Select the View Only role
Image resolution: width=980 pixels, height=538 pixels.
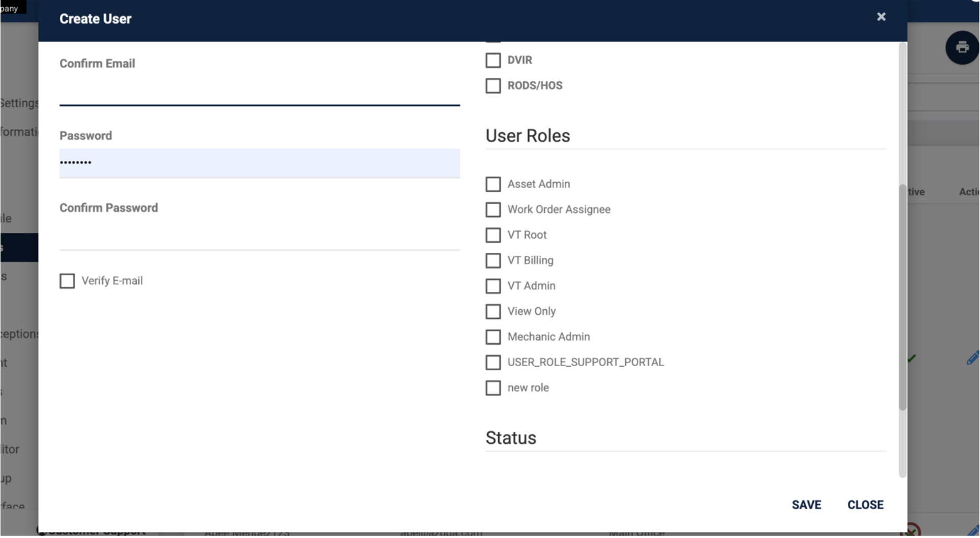click(x=493, y=311)
